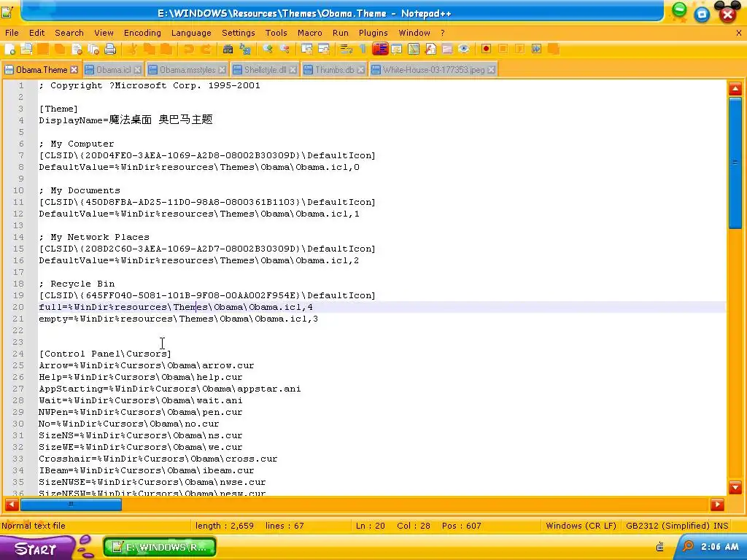Click the horizontal scrollbar left arrow
Viewport: 747px width, 560px height.
[x=12, y=505]
